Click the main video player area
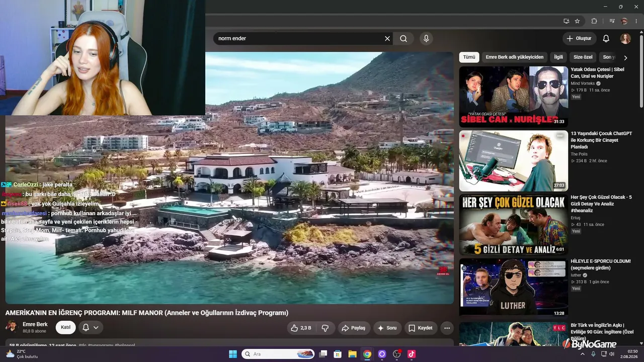Screen dimensions: 644x362 (229, 178)
